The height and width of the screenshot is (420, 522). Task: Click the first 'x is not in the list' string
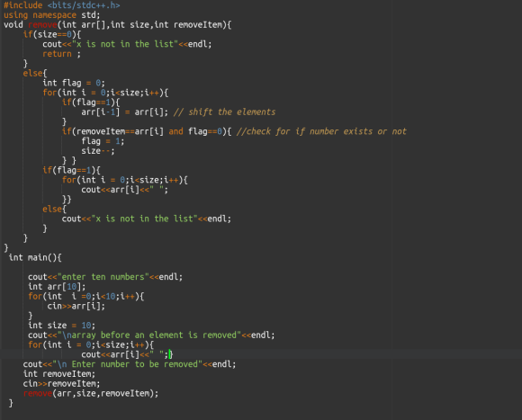pos(125,44)
